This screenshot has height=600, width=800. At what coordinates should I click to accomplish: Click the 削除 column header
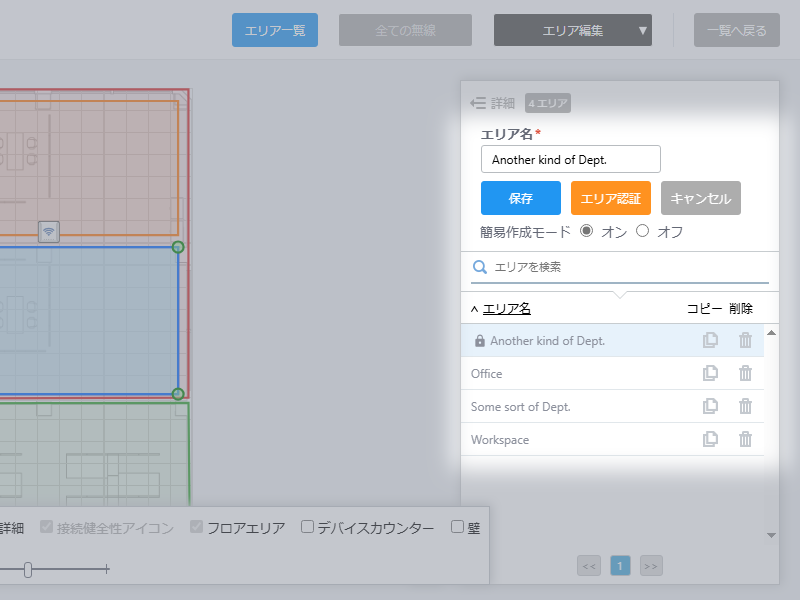click(x=741, y=309)
